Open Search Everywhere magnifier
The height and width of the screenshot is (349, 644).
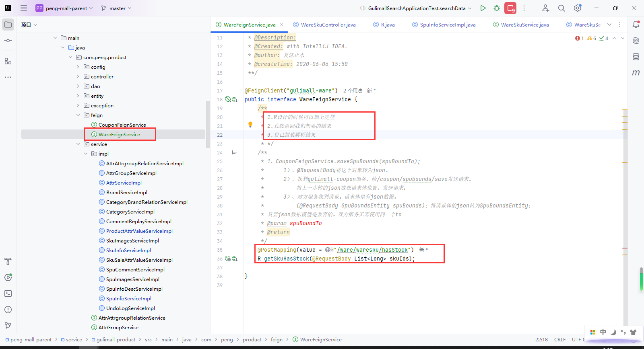coord(561,8)
